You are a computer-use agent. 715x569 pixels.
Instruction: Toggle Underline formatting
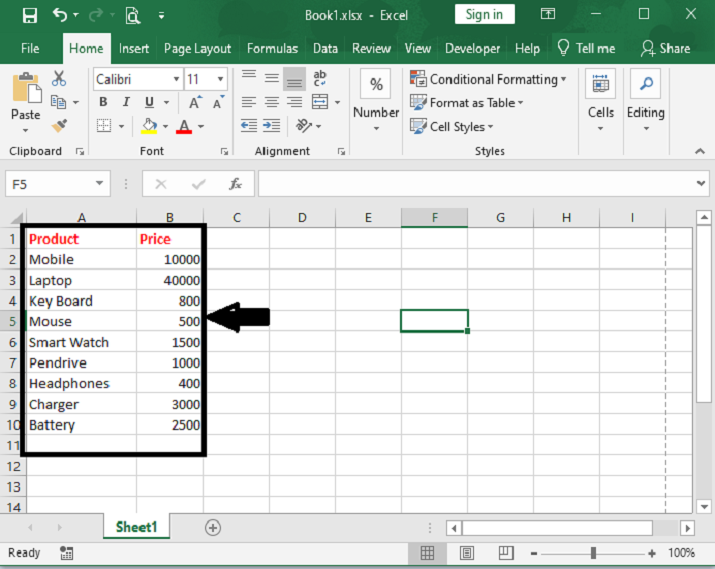(149, 102)
